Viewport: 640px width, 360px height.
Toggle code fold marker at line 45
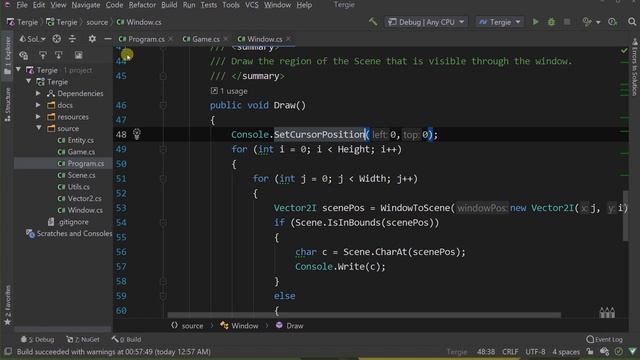(163, 76)
